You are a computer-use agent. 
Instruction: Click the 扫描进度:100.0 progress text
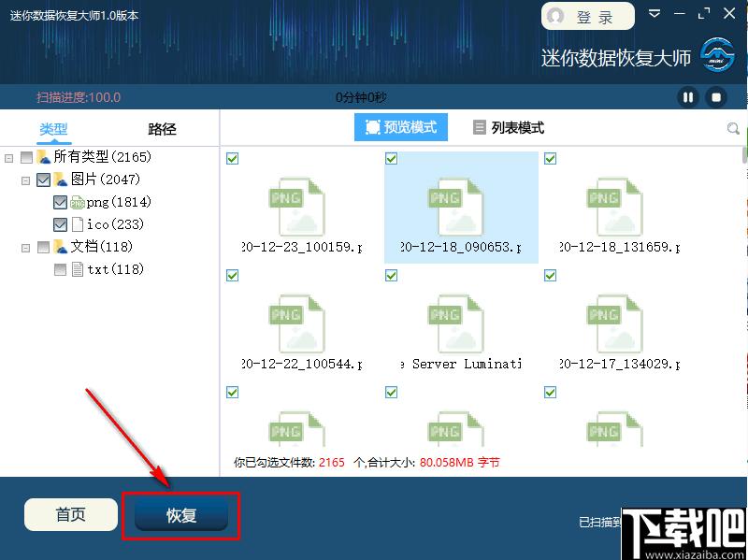click(79, 97)
